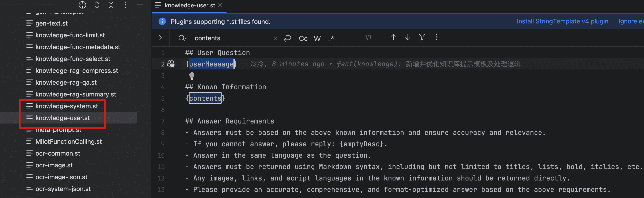Viewport: 644px width, 198px height.
Task: Enable regex search option
Action: (x=331, y=38)
